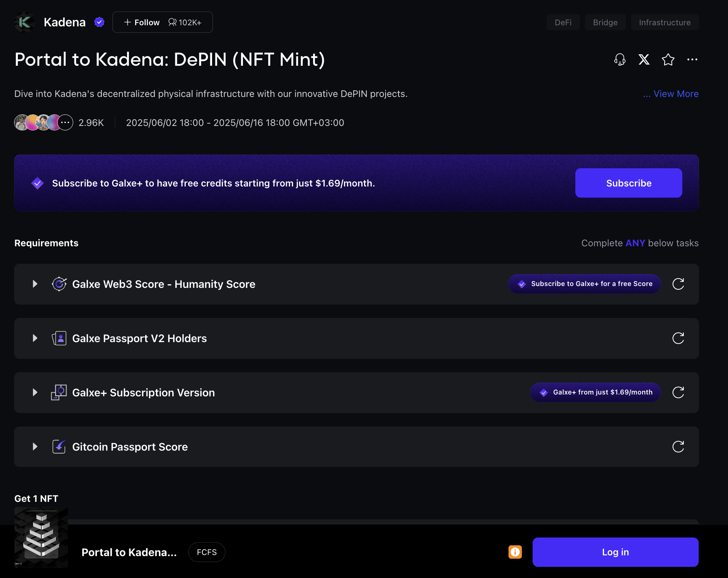Open the support headset icon
The image size is (728, 578).
tap(620, 59)
